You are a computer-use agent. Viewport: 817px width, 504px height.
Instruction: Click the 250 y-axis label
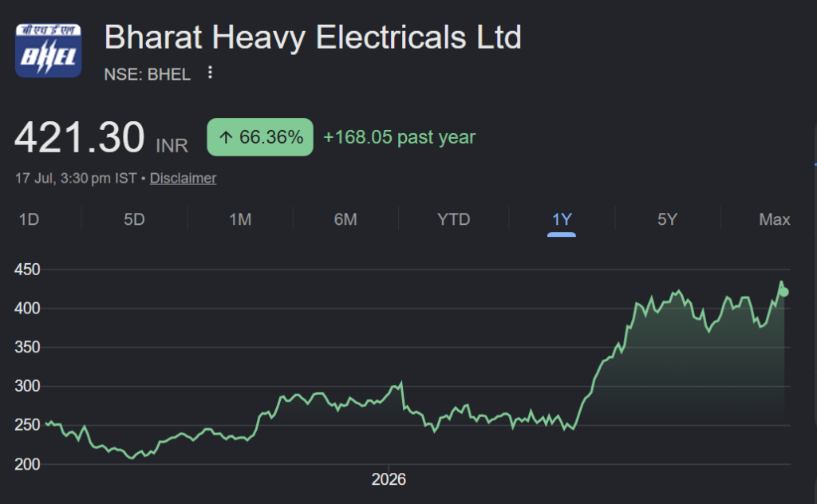click(27, 425)
